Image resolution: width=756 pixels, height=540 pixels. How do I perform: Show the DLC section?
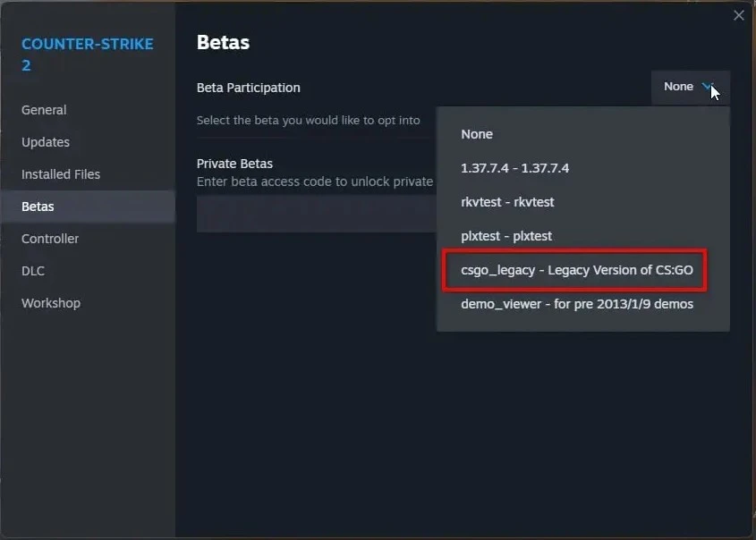(88, 271)
